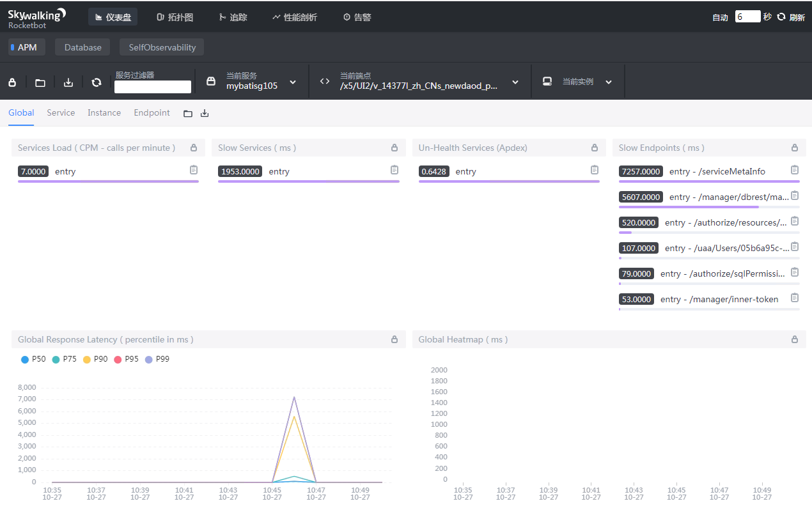Image resolution: width=812 pixels, height=515 pixels.
Task: Select the Database dashboard group
Action: (x=82, y=47)
